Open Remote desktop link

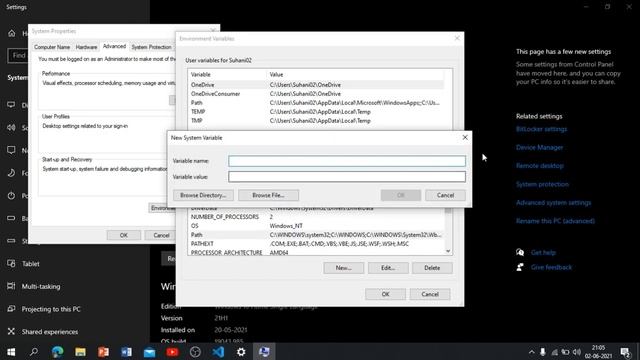point(540,166)
